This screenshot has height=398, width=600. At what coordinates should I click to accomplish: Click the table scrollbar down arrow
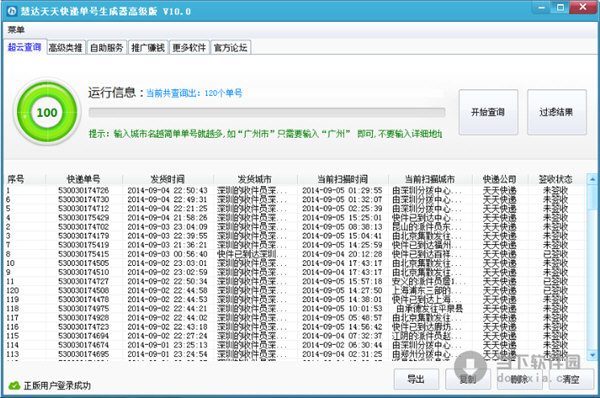coord(592,355)
